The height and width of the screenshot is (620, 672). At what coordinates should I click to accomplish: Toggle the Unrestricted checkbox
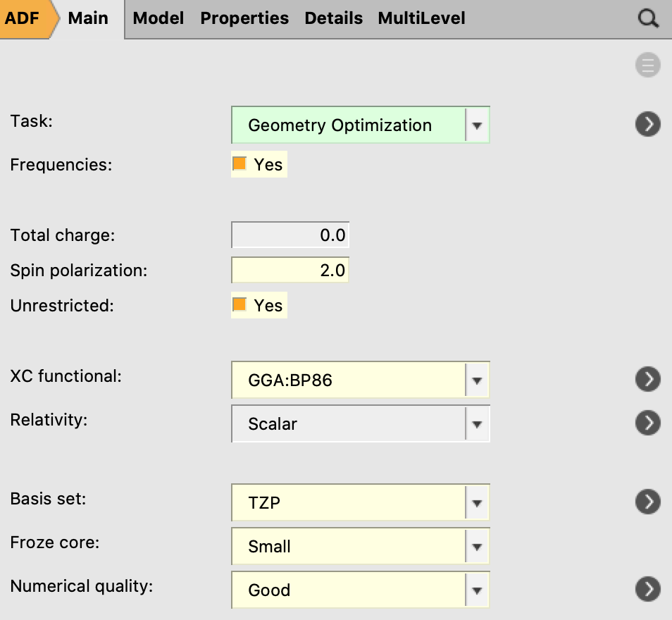pyautogui.click(x=239, y=305)
